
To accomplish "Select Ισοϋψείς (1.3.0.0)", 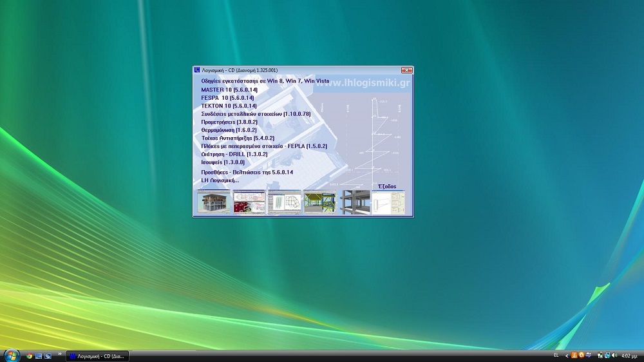I will (x=223, y=162).
